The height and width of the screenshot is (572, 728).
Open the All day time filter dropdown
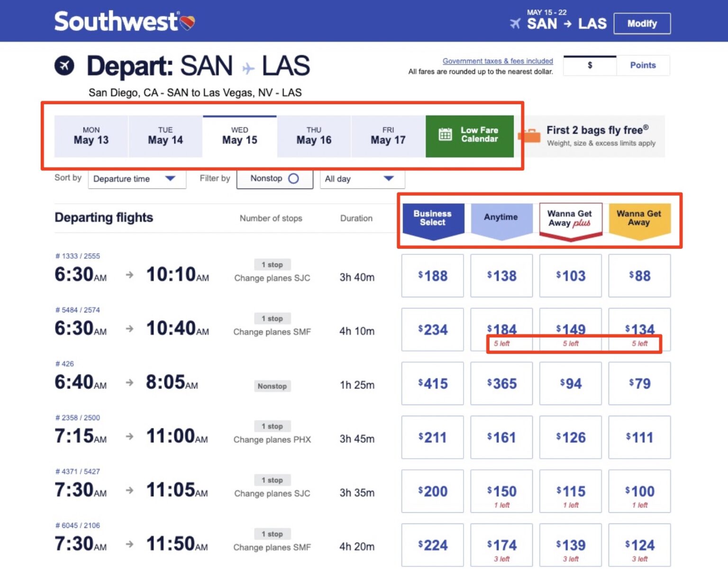(x=362, y=179)
